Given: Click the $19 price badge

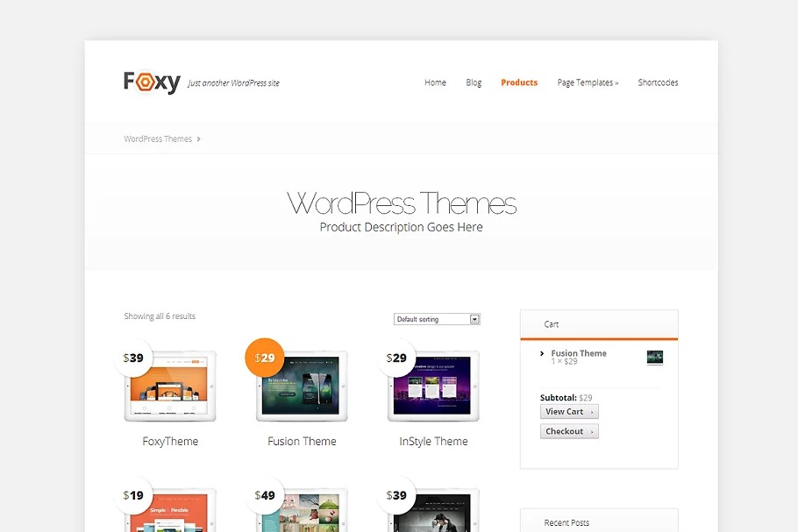Looking at the screenshot, I should coord(133,495).
